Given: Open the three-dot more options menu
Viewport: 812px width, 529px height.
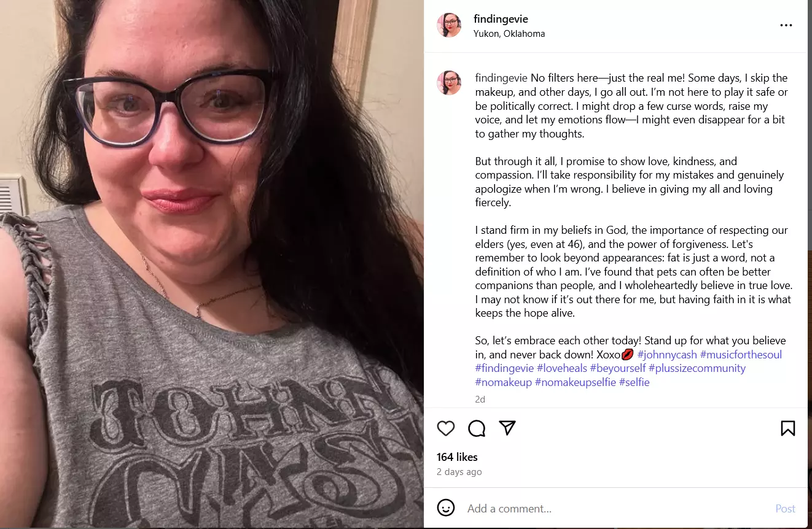Looking at the screenshot, I should coord(786,26).
